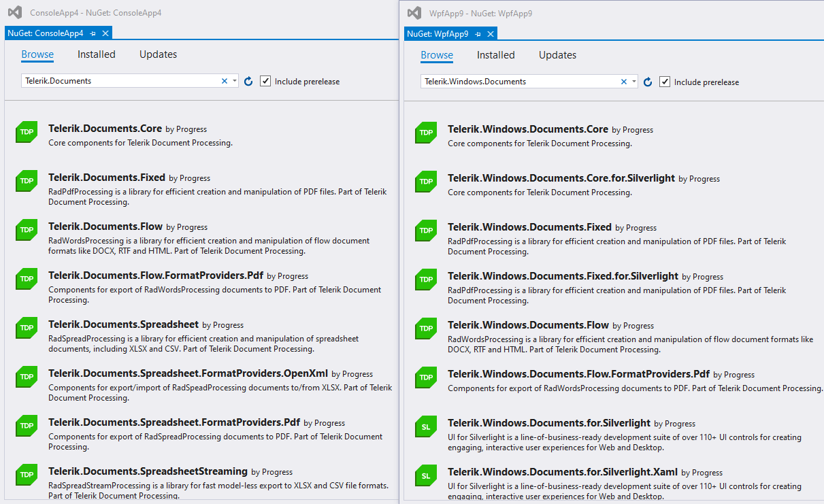Clear the Telerik.Windows.Documents search text
824x504 pixels.
coord(623,82)
